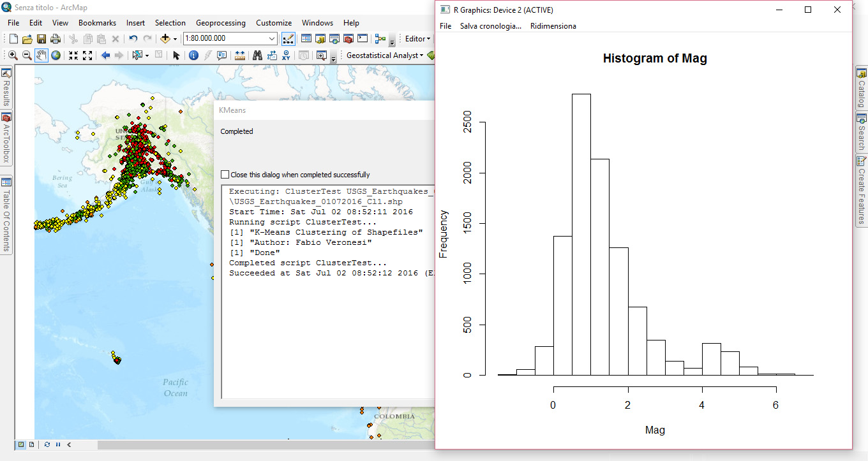Select the Measure tool

[239, 55]
